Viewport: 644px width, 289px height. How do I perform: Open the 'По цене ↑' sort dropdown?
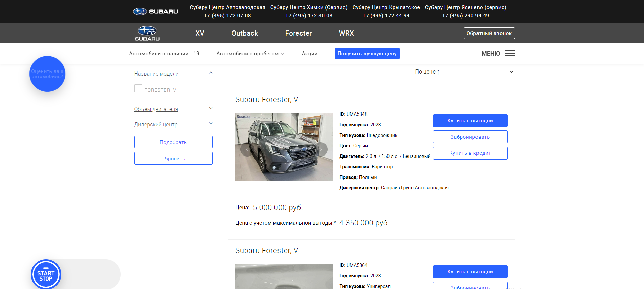pos(464,72)
